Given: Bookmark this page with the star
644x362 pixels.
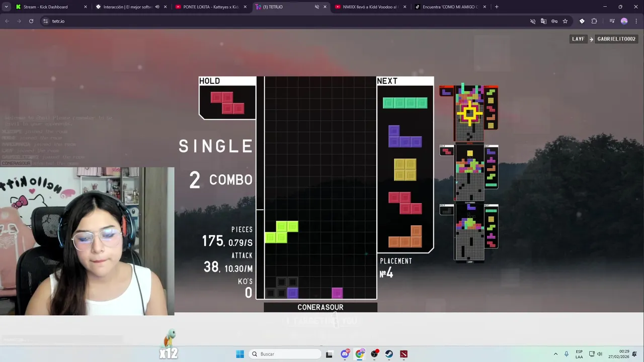Looking at the screenshot, I should click(x=565, y=21).
